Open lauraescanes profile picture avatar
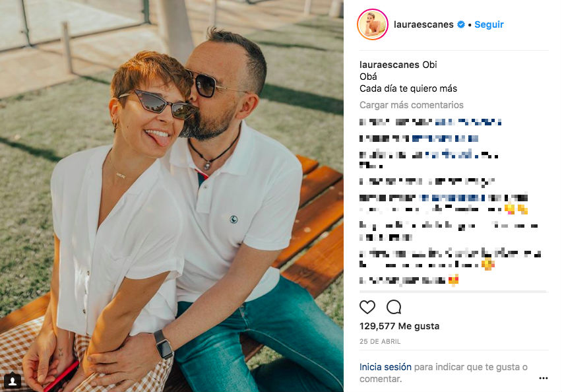The width and height of the screenshot is (562, 392). click(373, 24)
